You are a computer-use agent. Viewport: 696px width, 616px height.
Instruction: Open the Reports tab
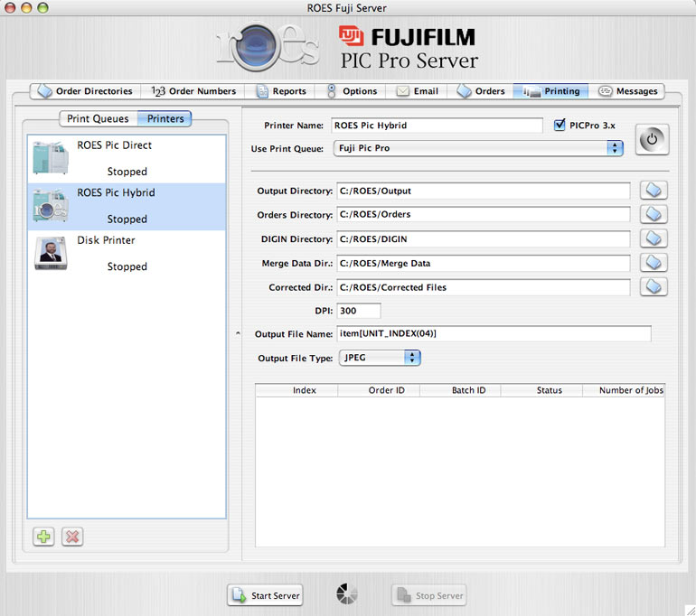pyautogui.click(x=280, y=91)
